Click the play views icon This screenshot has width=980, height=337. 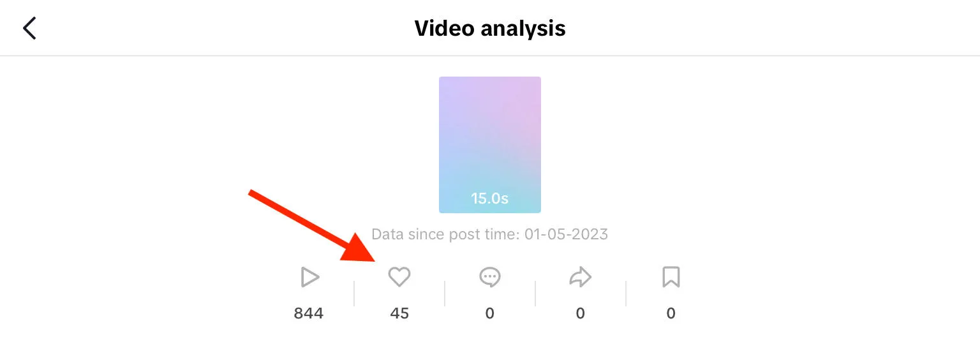click(x=309, y=278)
